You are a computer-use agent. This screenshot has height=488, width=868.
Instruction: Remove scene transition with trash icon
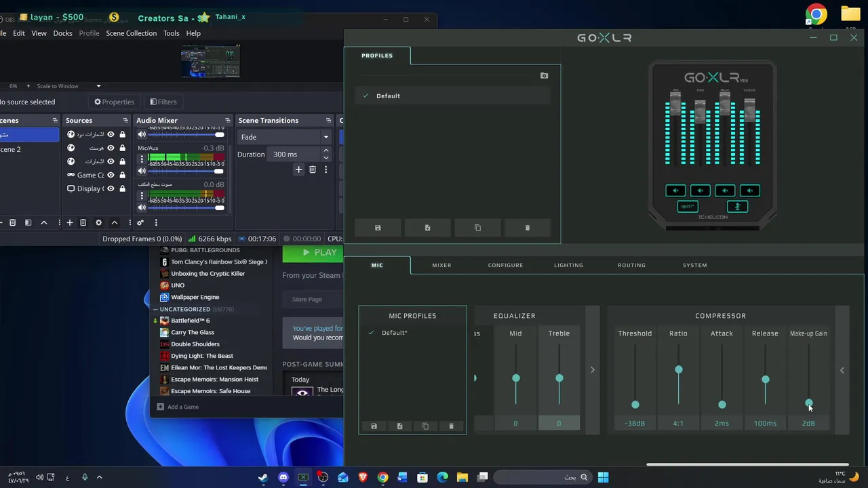313,169
